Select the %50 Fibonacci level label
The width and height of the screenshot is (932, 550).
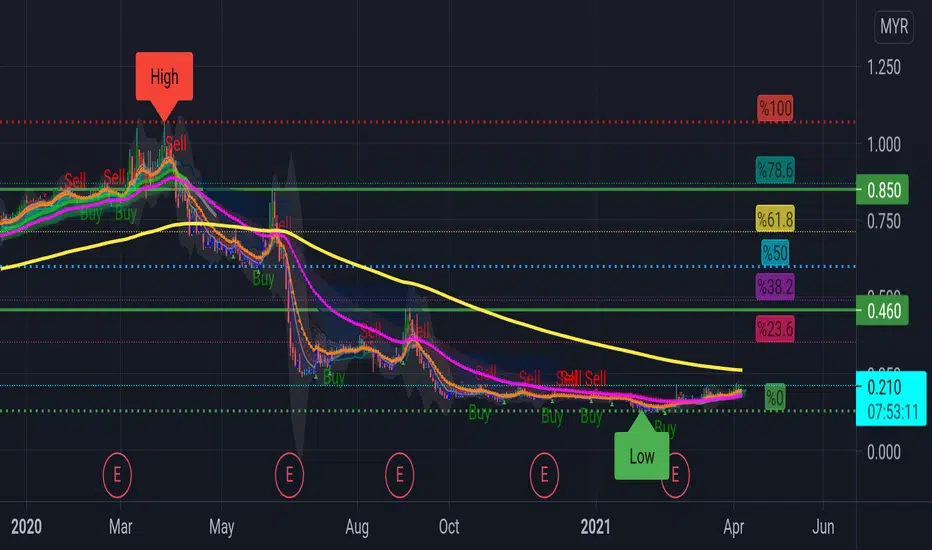pyautogui.click(x=775, y=253)
